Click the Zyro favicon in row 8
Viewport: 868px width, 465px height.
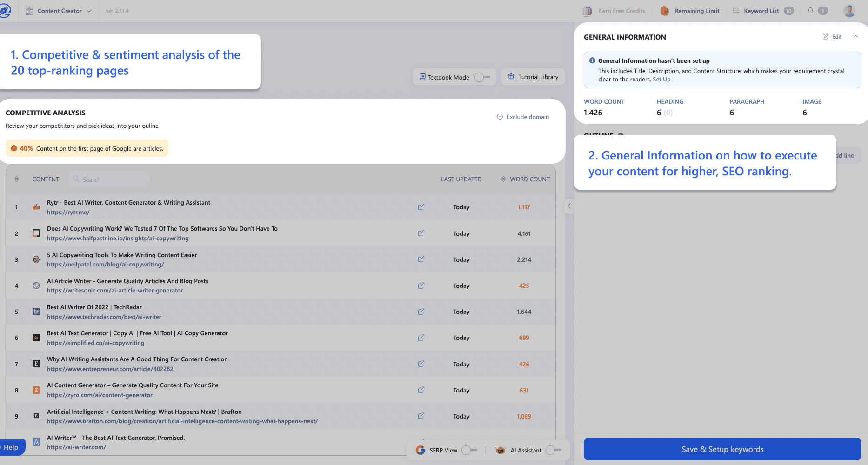[36, 390]
